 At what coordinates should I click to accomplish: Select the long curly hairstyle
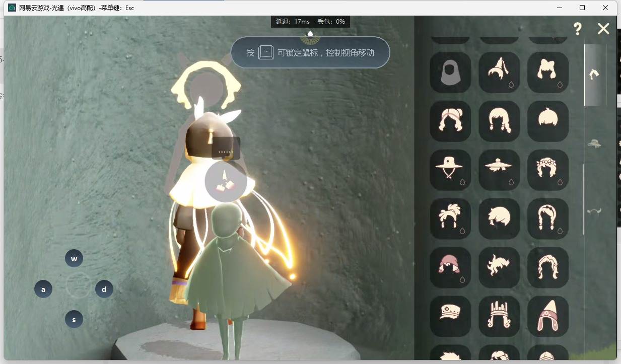click(548, 268)
